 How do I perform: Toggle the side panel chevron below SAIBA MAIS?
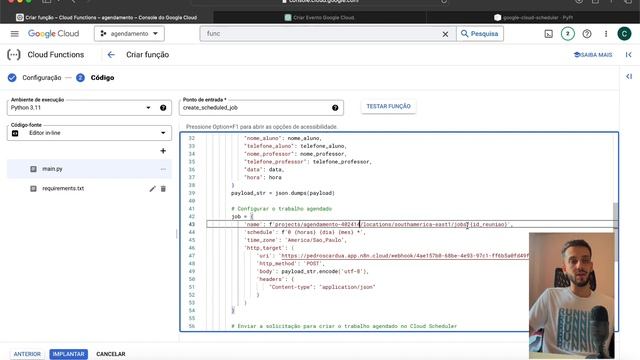pos(629,76)
